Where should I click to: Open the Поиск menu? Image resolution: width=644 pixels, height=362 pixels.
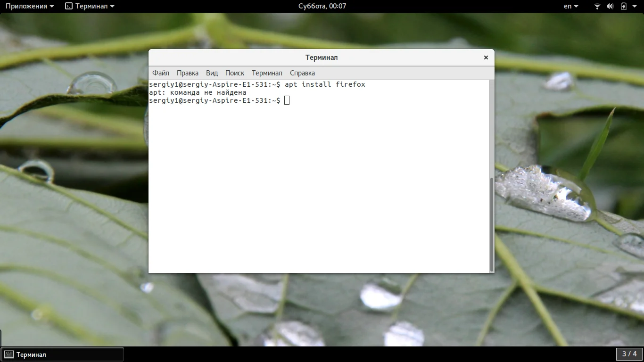(235, 73)
